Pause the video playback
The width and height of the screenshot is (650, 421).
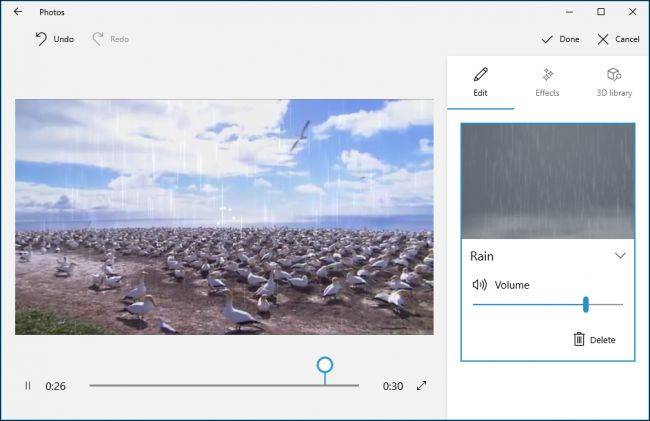coord(28,386)
